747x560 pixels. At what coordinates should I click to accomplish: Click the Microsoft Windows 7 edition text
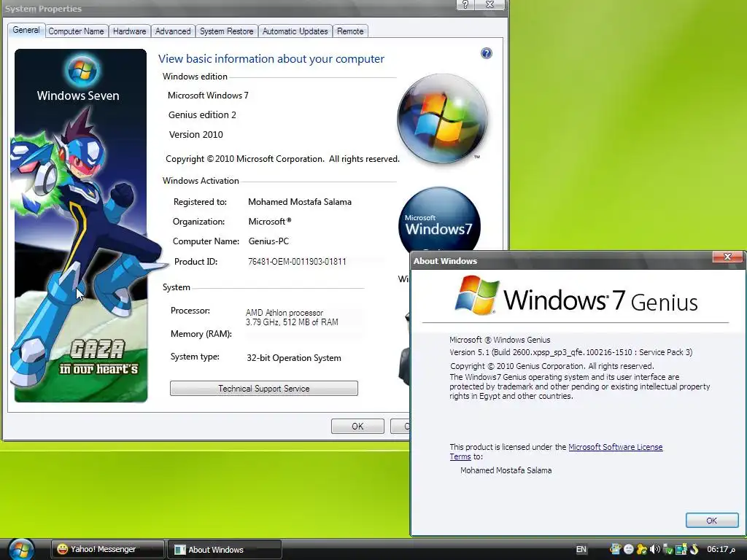pos(208,96)
